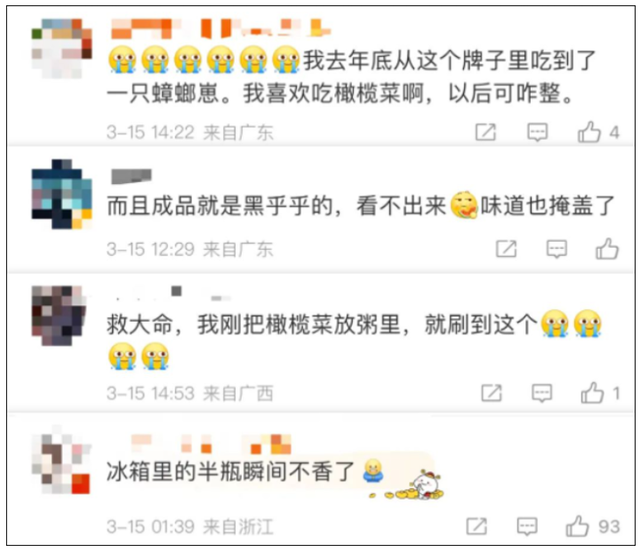
Task: Share the 14:53 Guangxi comment
Action: 491,393
